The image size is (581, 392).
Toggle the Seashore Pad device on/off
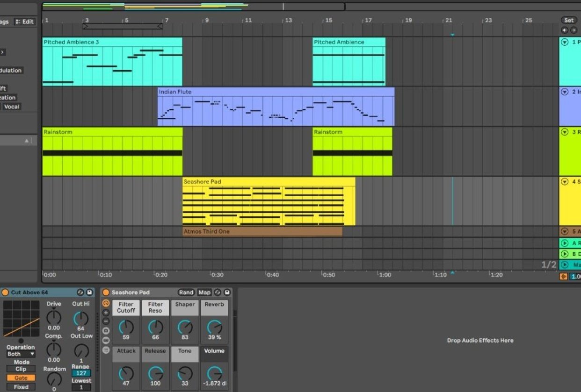106,292
